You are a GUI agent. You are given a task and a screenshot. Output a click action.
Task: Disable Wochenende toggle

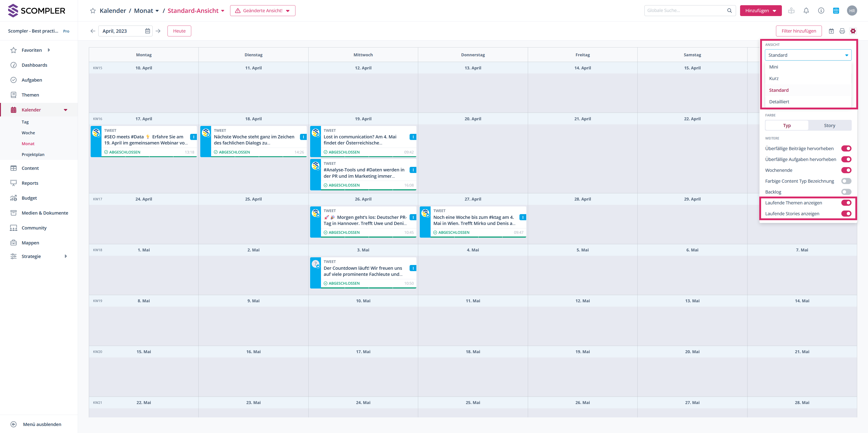point(846,170)
